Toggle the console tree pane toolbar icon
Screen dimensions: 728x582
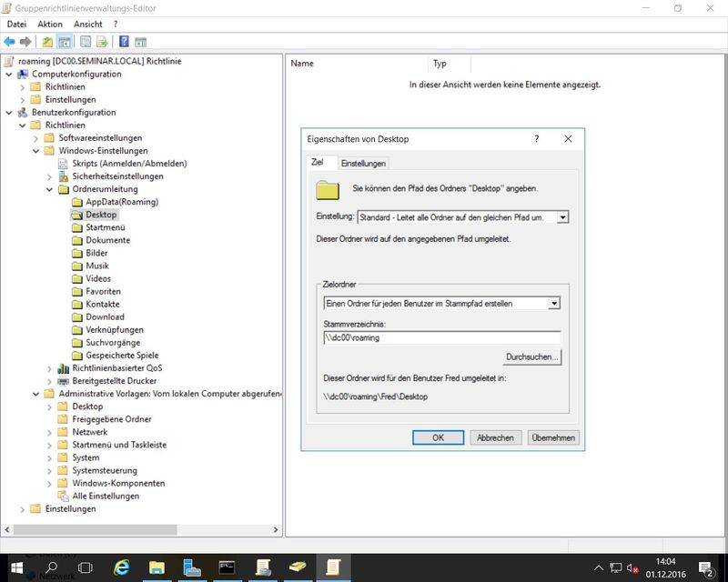65,42
